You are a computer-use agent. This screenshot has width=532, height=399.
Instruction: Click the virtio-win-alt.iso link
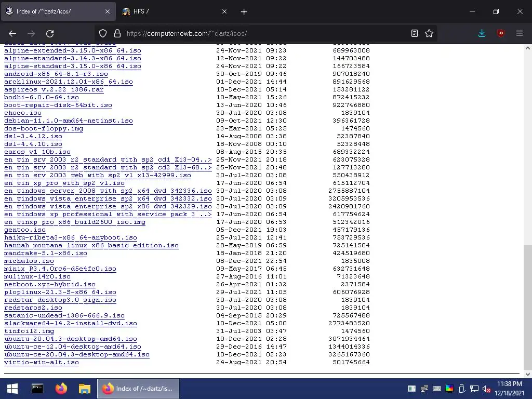pyautogui.click(x=42, y=363)
